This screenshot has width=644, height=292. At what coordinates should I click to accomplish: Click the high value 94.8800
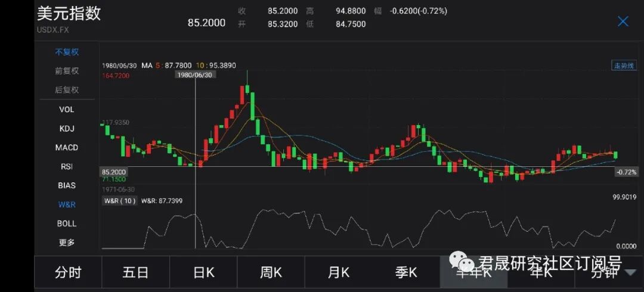[351, 11]
